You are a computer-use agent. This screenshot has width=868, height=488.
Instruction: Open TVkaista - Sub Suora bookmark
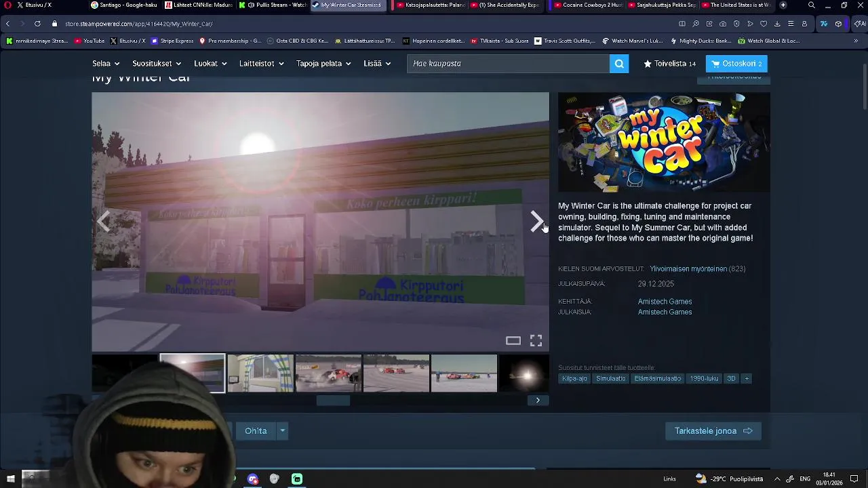pos(498,41)
